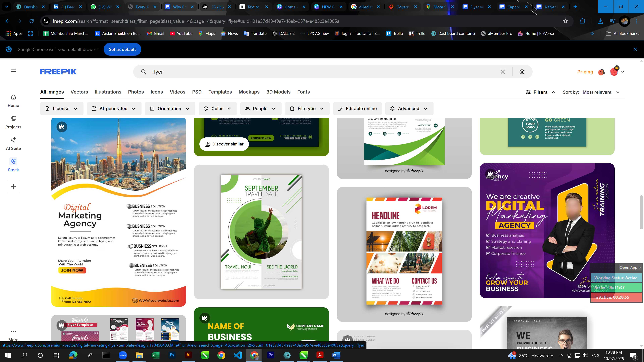Open the Freepik hamburger menu
The image size is (644, 362).
[13, 71]
